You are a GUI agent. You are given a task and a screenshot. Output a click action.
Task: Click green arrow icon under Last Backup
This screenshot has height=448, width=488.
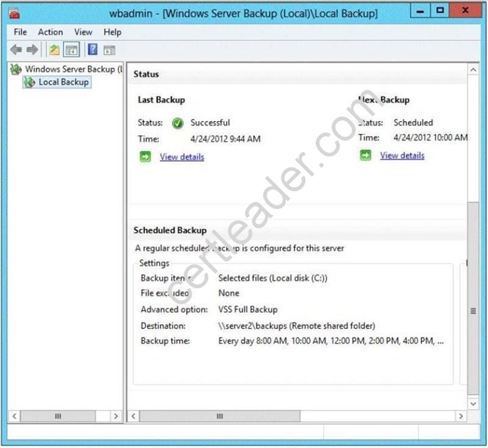(145, 157)
